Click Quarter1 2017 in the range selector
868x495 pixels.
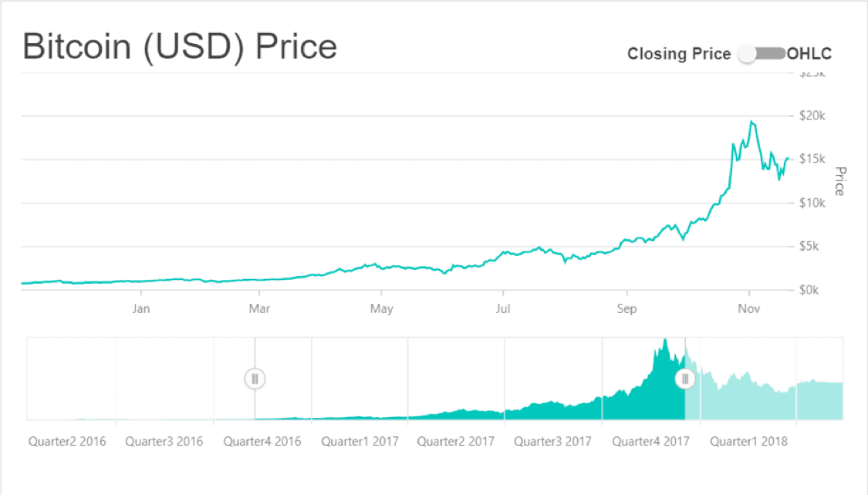pyautogui.click(x=360, y=441)
